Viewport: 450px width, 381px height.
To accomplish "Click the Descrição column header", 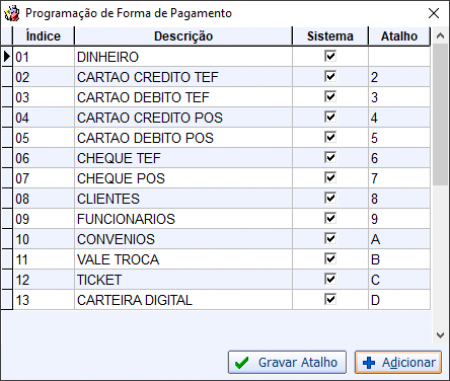I will pos(183,36).
